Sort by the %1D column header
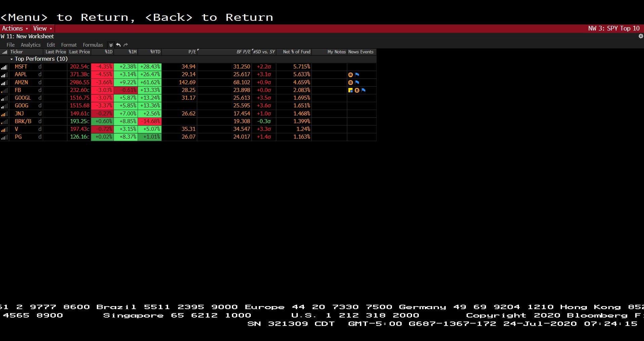This screenshot has height=341, width=644. click(103, 52)
